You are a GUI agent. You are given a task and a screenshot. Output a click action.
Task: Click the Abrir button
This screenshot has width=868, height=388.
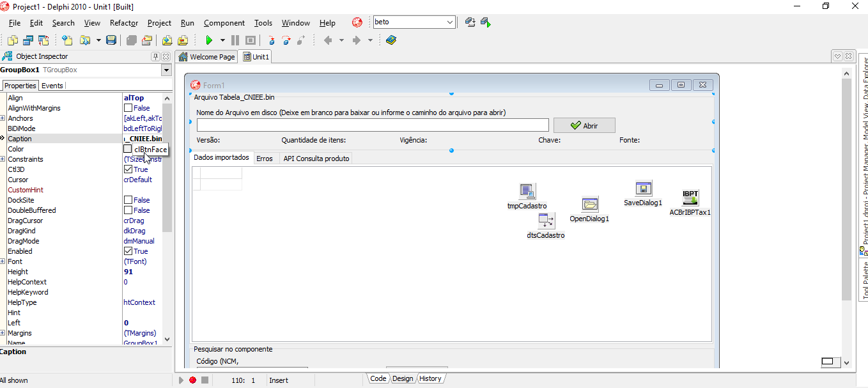pos(584,125)
